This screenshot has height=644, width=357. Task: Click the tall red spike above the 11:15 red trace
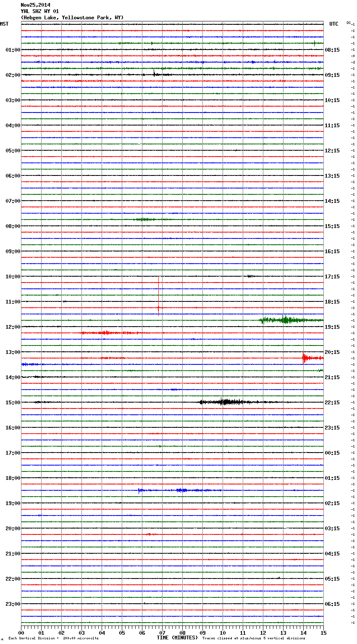coord(158,296)
